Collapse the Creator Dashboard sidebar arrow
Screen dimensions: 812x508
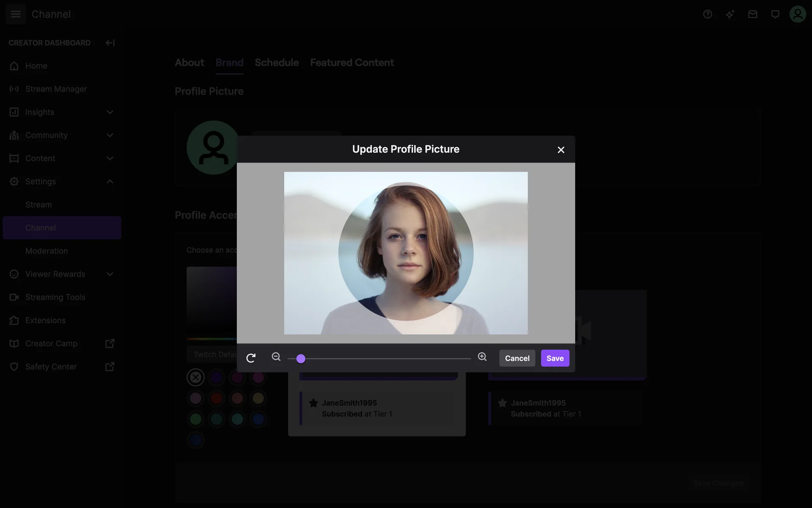coord(110,43)
